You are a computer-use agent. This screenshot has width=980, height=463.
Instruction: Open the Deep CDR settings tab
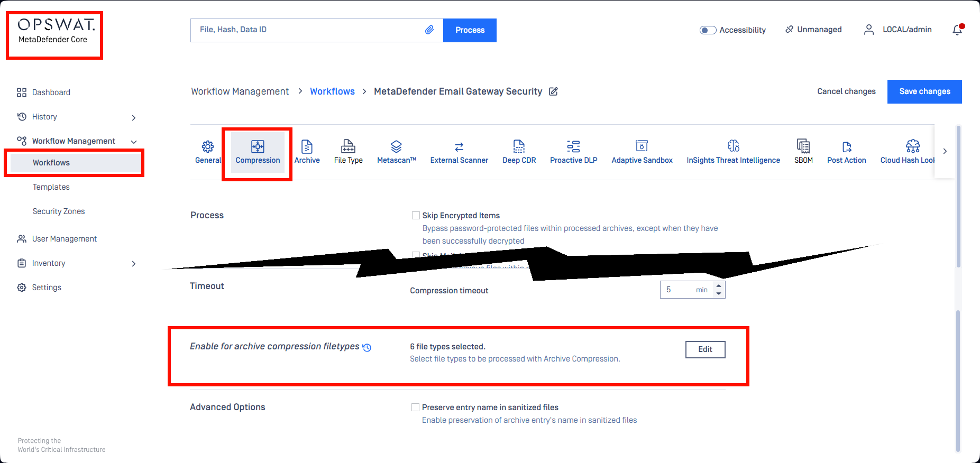pos(519,152)
